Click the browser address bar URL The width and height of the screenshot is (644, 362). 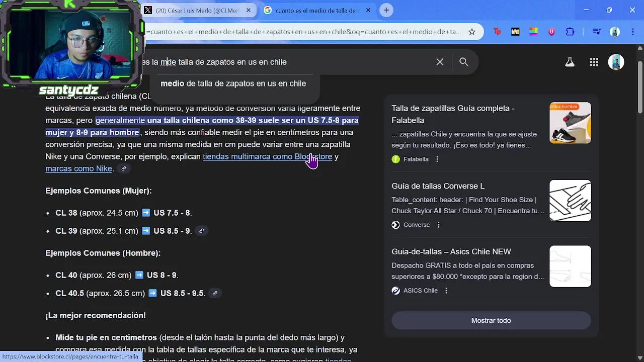pos(303,32)
